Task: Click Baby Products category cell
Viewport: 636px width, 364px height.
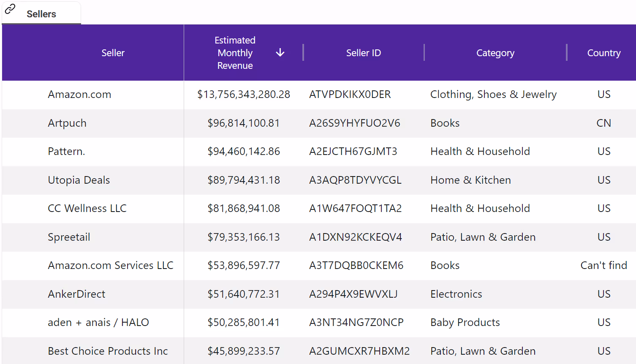Action: [465, 322]
